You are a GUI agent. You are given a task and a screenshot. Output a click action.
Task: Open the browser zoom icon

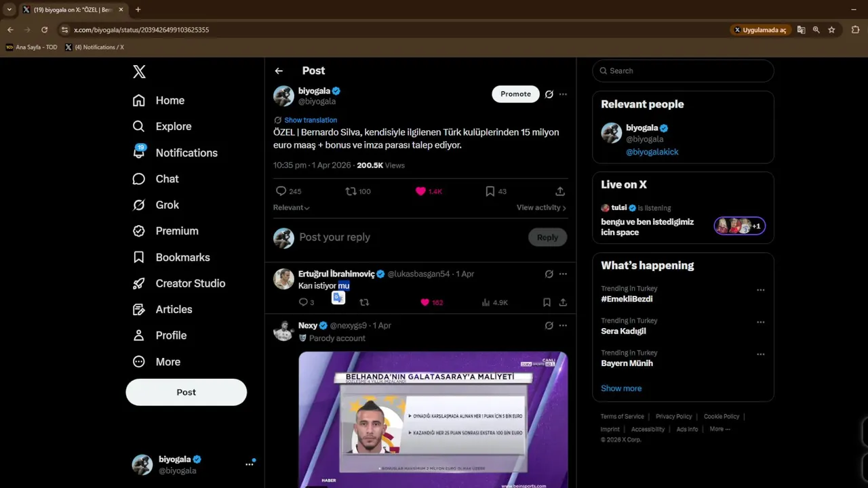[x=816, y=30]
